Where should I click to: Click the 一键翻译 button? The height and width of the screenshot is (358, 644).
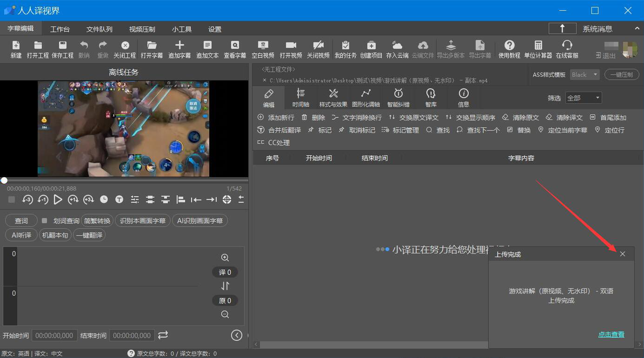pos(89,235)
